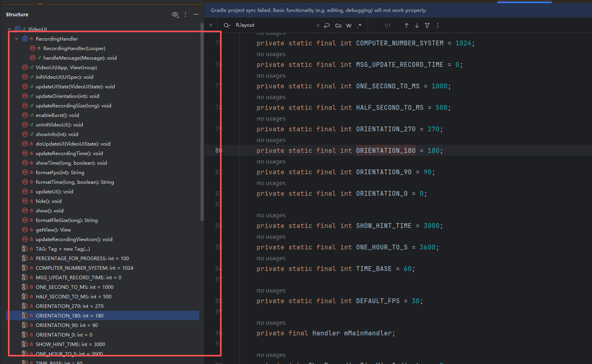Screen dimensions: 592x364
Task: Collapse the RecordingHandler class node
Action: (17, 39)
